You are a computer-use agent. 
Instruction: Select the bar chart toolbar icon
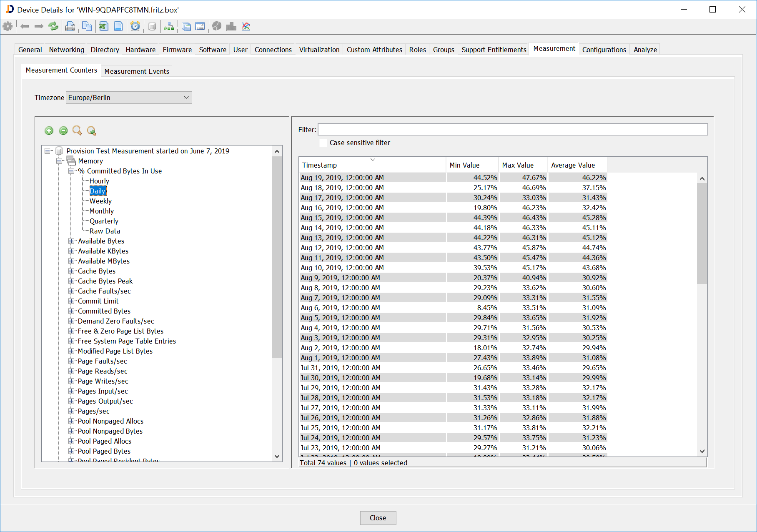[x=231, y=26]
